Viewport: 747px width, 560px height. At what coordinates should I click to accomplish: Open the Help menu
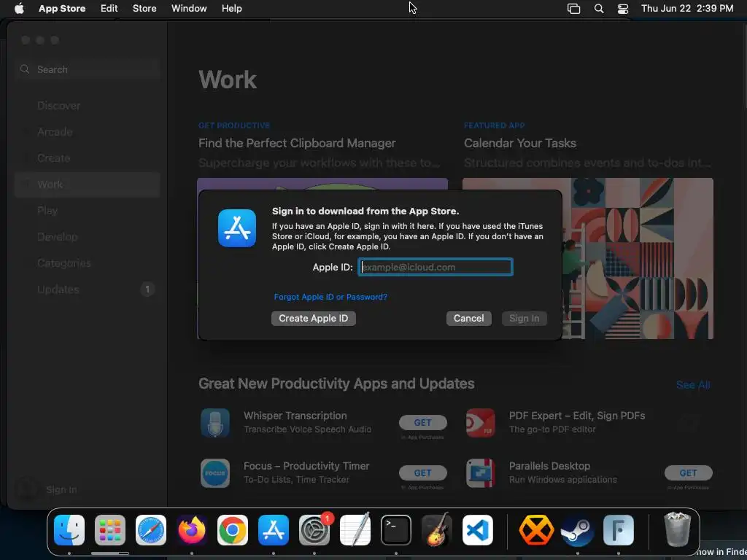[231, 8]
